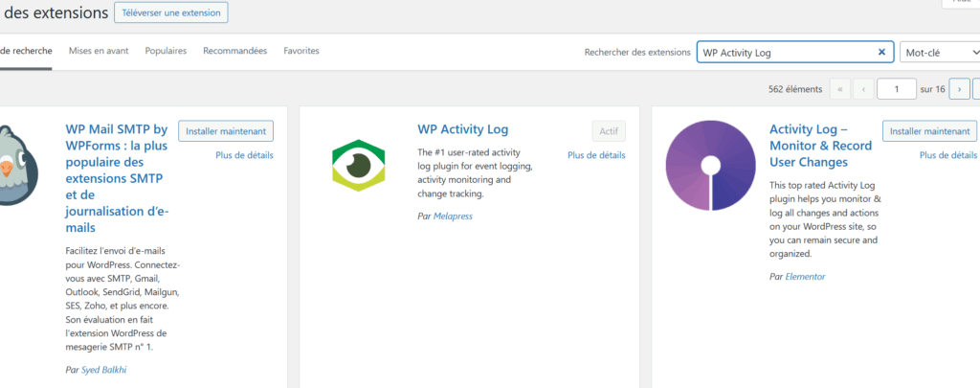Install WP Mail SMTP now
The height and width of the screenshot is (388, 980).
[226, 131]
